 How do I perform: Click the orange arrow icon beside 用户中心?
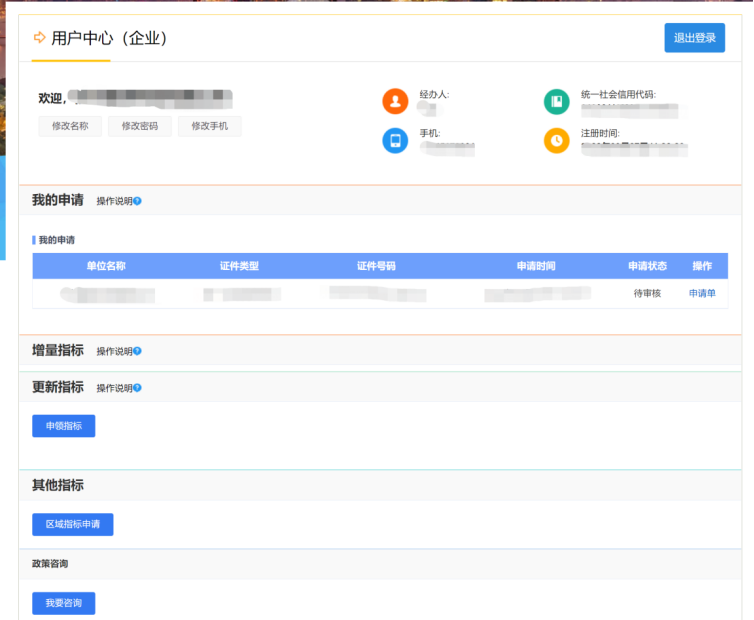(40, 38)
